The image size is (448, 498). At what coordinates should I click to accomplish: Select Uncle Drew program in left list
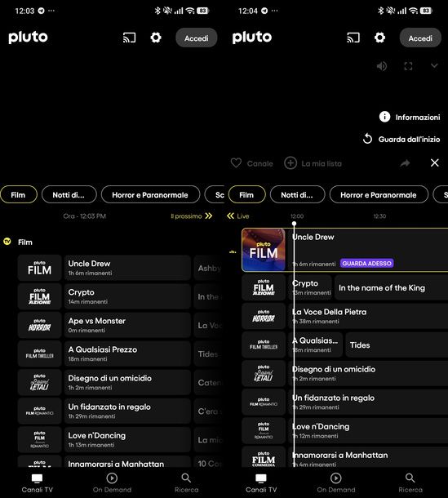click(x=127, y=268)
